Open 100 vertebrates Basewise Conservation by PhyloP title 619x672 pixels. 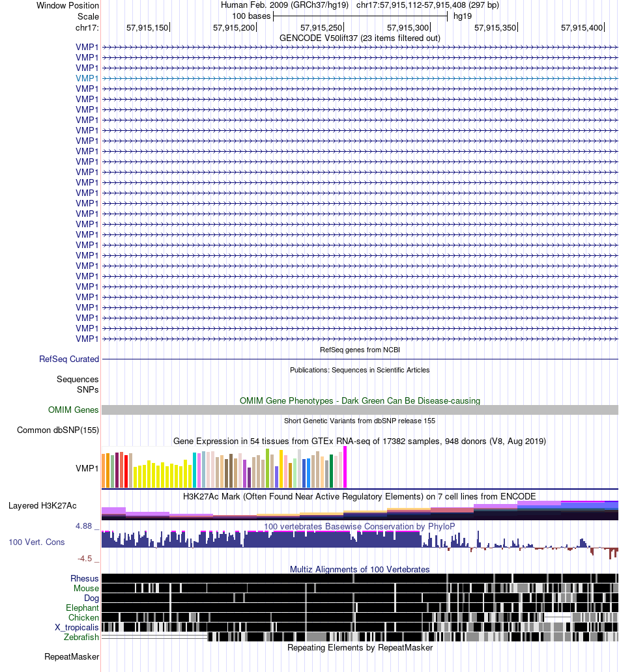coord(360,526)
